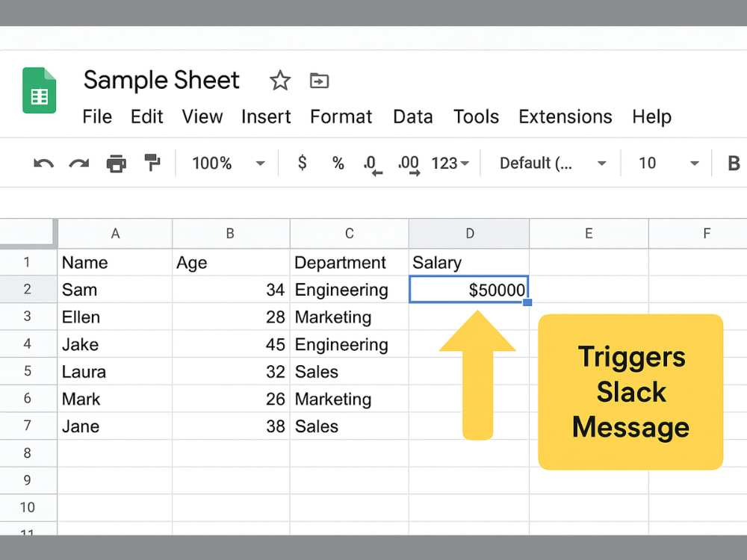
Task: Open the View menu
Action: click(x=202, y=116)
